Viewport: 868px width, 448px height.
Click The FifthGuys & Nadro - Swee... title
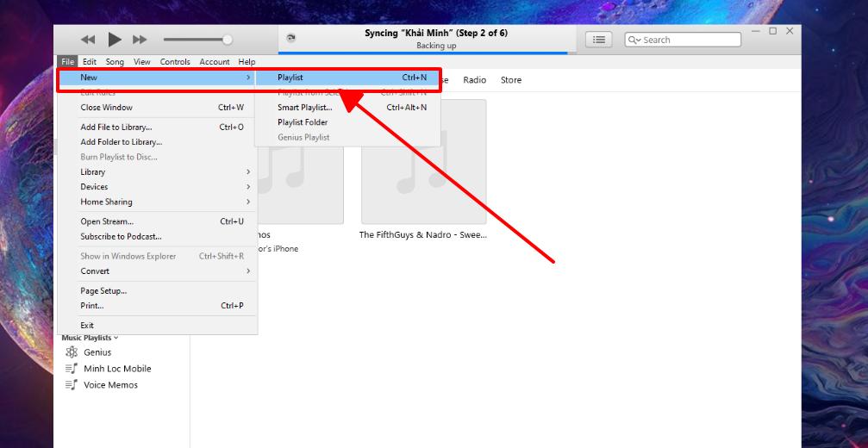click(x=423, y=234)
